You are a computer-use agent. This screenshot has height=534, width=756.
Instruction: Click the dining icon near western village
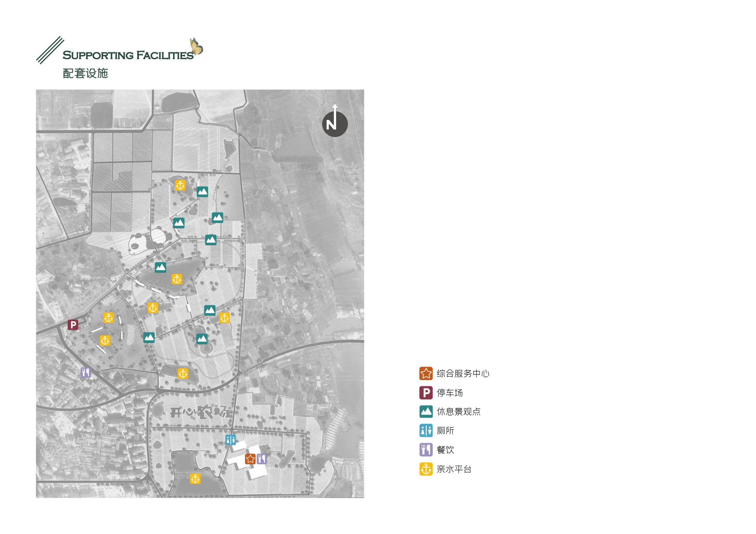click(x=86, y=373)
